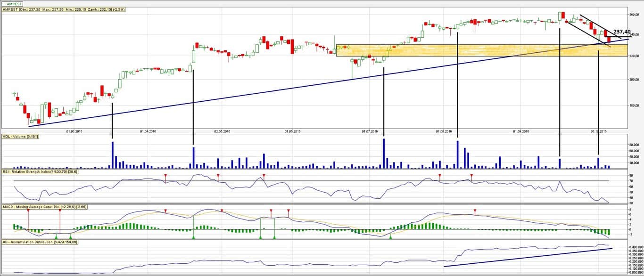Screen dimensions: 644x276
Task: Click the 01.03.2016 date on time axis
Action: tap(74, 131)
